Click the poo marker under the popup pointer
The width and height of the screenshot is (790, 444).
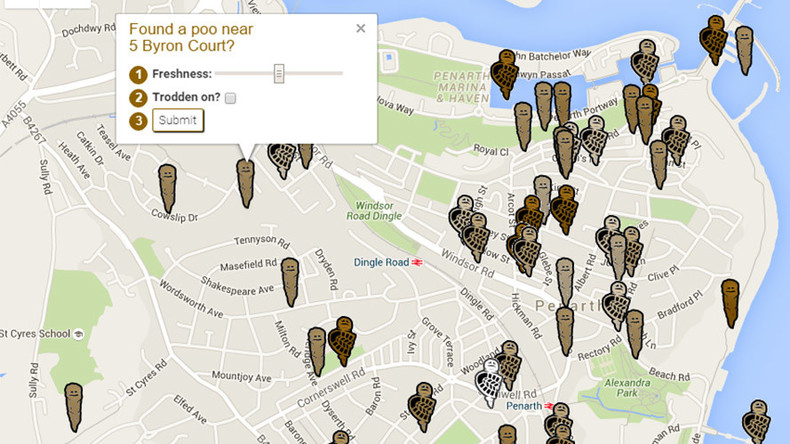pos(245,183)
